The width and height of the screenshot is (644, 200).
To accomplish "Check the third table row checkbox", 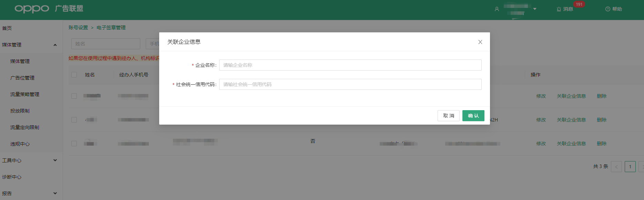I will (74, 144).
